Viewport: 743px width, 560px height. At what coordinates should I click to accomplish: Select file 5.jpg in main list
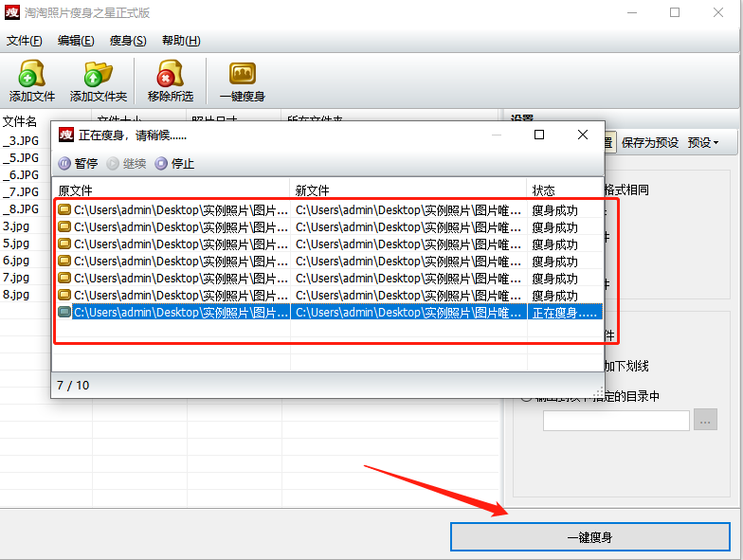pos(16,243)
